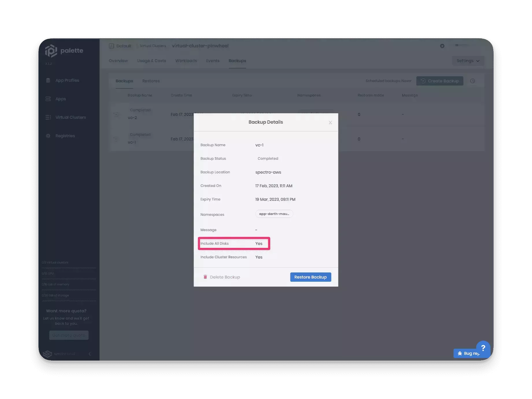Image resolution: width=532 pixels, height=399 pixels.
Task: Click the Bug report button
Action: coord(467,353)
